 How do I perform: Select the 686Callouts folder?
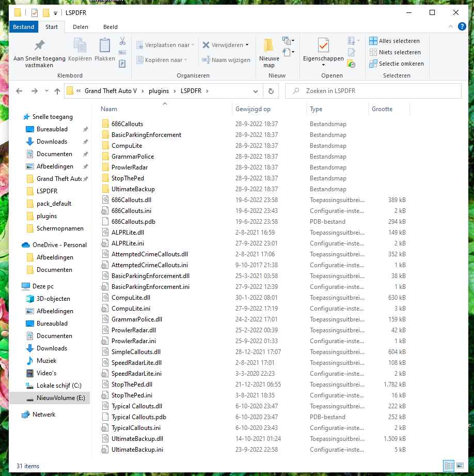127,124
